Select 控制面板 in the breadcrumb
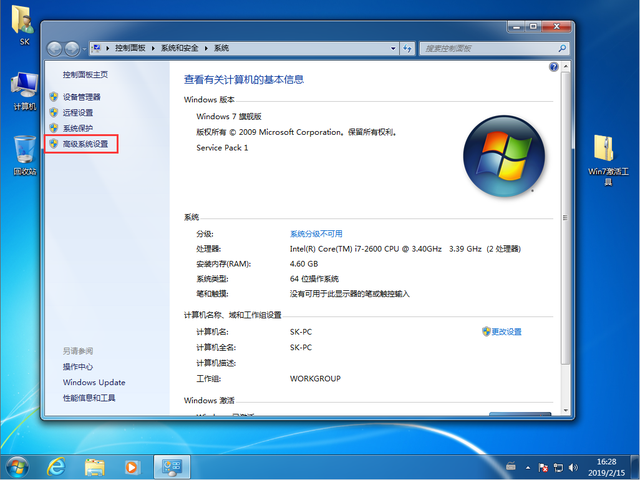The height and width of the screenshot is (480, 640). [x=130, y=48]
